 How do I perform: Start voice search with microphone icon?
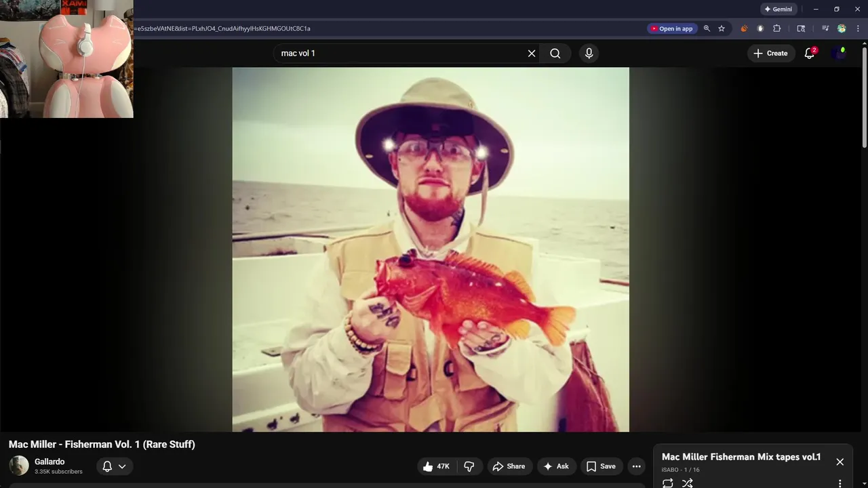589,54
